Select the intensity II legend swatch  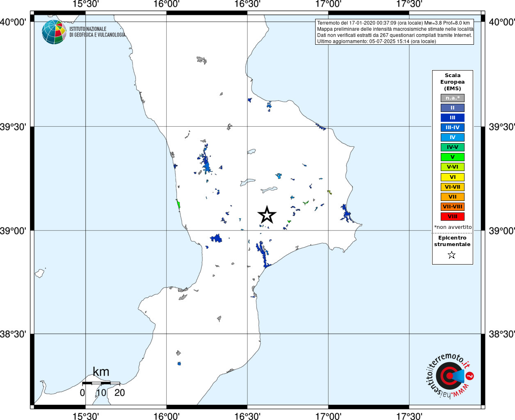[453, 108]
